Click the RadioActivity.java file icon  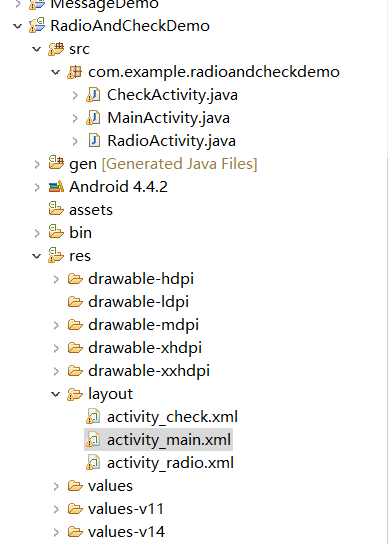tap(94, 141)
